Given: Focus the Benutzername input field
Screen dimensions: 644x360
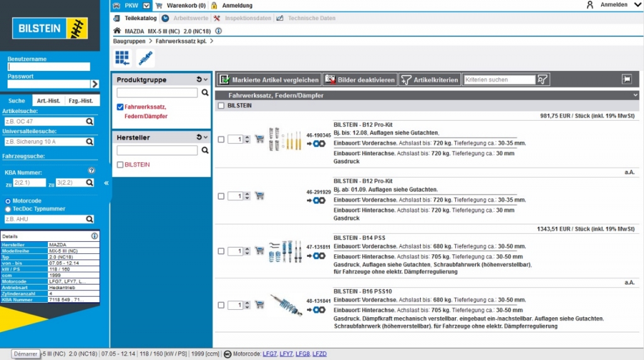Looking at the screenshot, I should coord(48,67).
